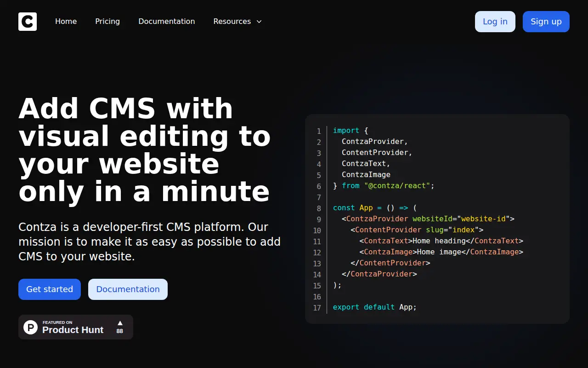Click the blue Get started button
Image resolution: width=588 pixels, height=368 pixels.
pos(50,289)
